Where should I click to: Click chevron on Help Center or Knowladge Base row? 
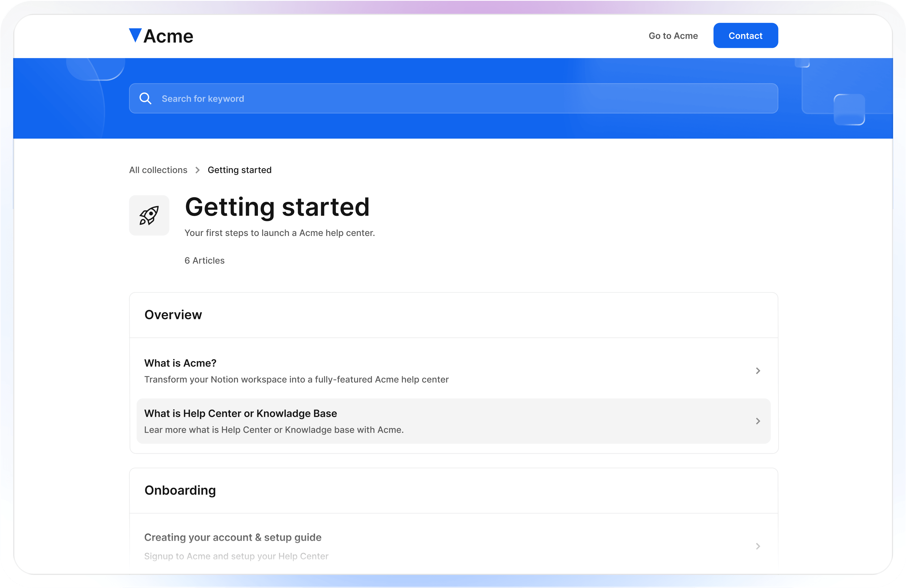click(758, 421)
